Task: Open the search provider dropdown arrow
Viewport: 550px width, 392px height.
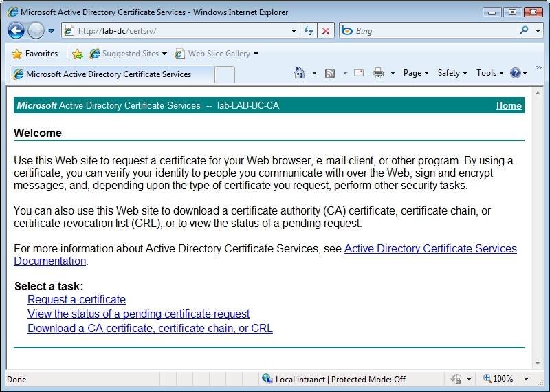Action: 538,31
